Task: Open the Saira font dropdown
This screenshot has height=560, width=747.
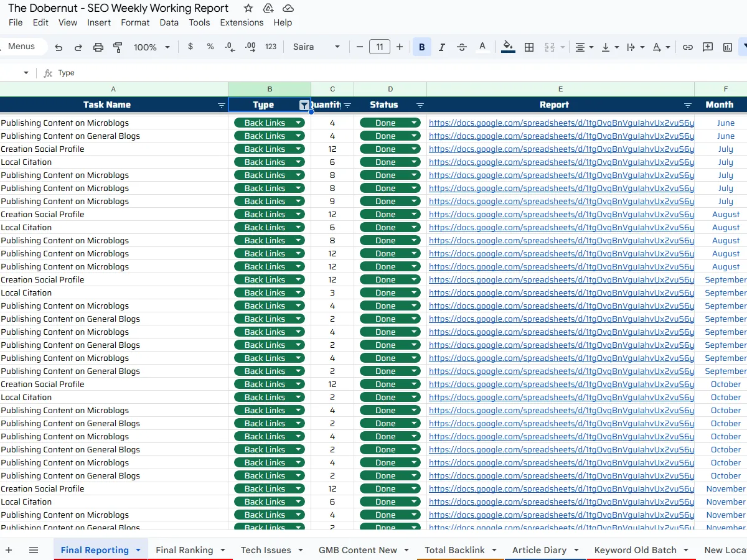Action: 317,47
